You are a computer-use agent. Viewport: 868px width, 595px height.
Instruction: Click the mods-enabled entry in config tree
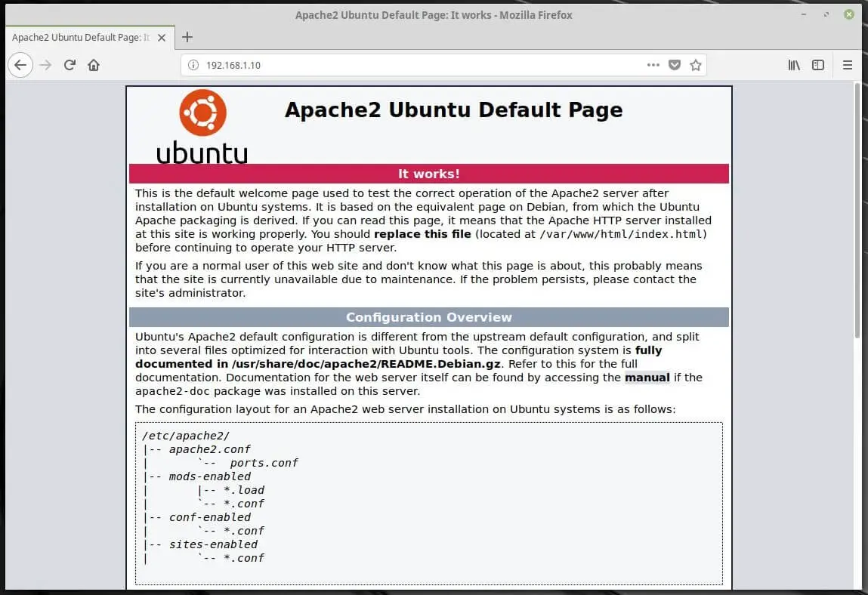point(210,476)
